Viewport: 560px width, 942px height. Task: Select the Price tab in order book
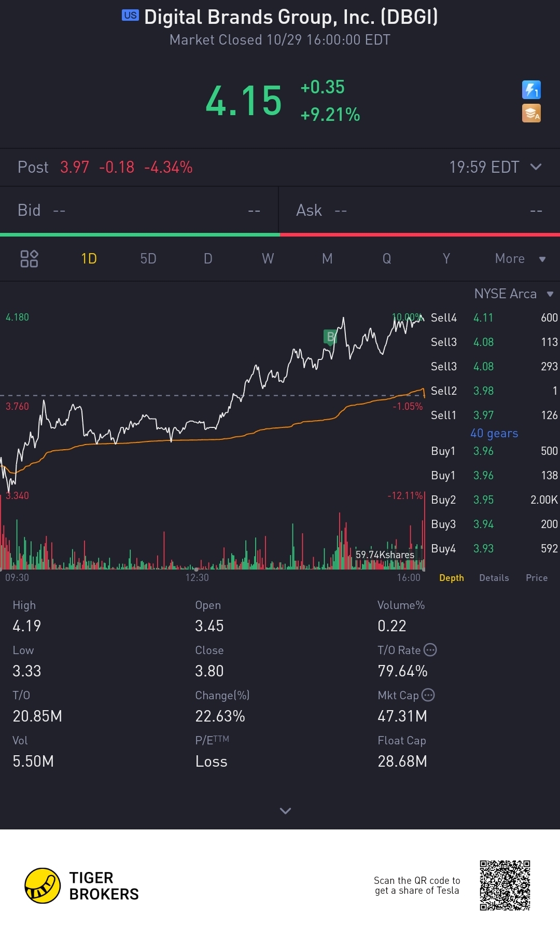click(x=536, y=578)
